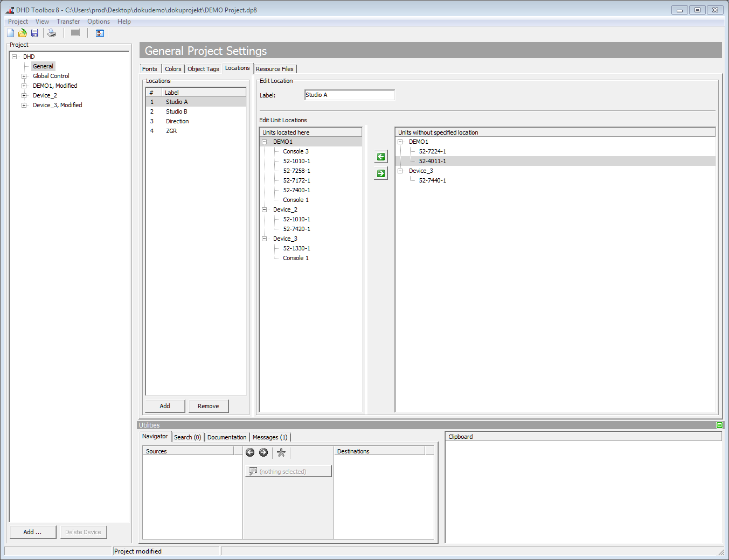Expand DEMO1 in the project tree

(x=23, y=85)
